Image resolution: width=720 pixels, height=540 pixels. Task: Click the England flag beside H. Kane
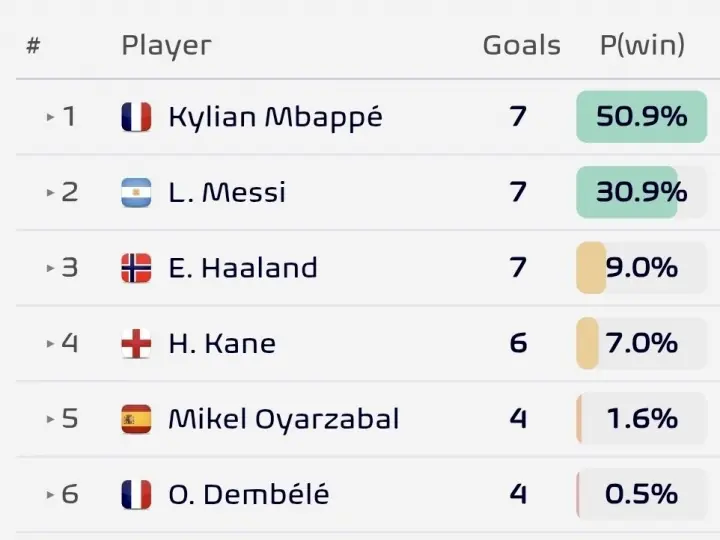[x=136, y=343]
